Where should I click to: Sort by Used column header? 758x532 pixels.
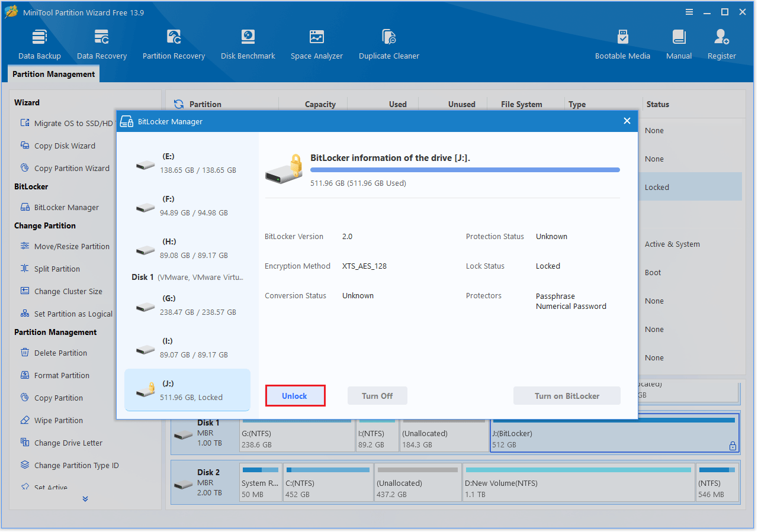click(x=397, y=104)
